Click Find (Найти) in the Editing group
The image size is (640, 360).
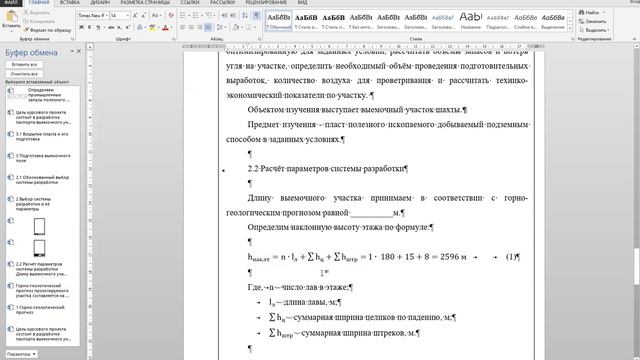tap(590, 13)
